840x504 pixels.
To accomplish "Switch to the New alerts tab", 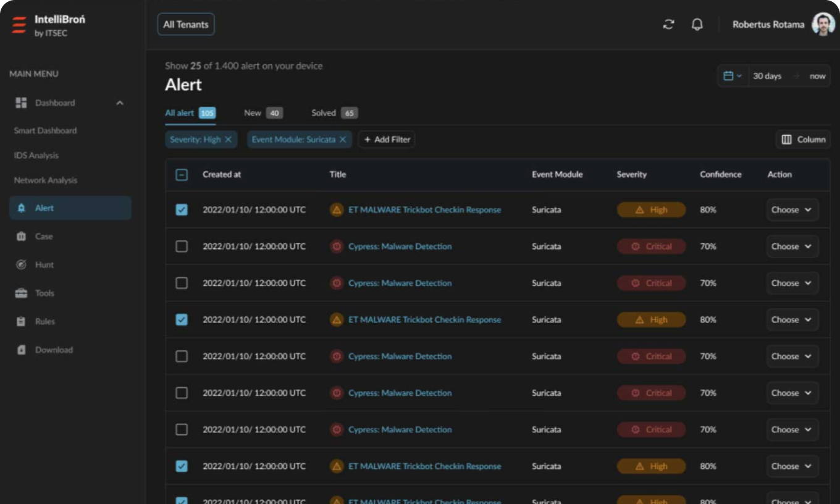I will (262, 113).
